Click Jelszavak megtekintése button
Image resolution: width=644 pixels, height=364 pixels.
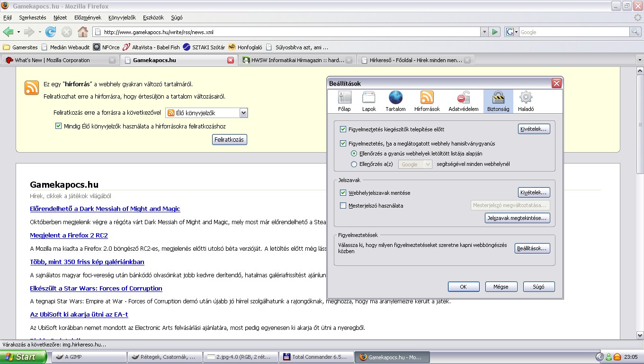[x=518, y=218]
